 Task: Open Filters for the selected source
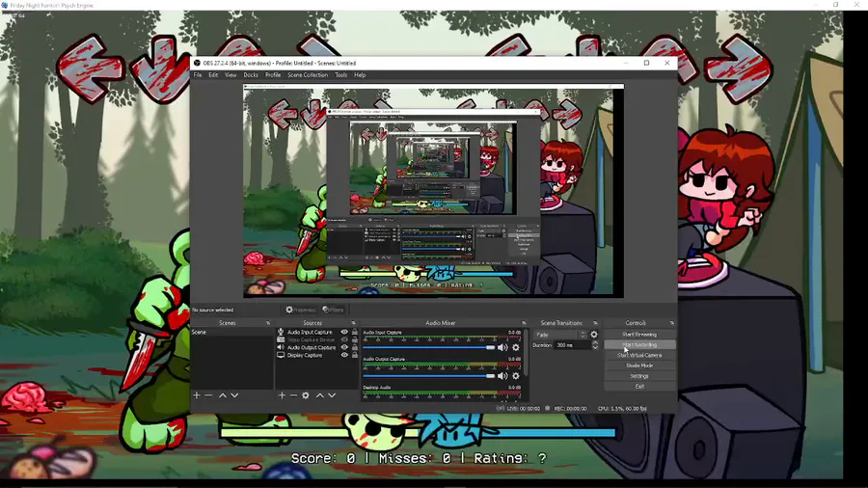[334, 310]
